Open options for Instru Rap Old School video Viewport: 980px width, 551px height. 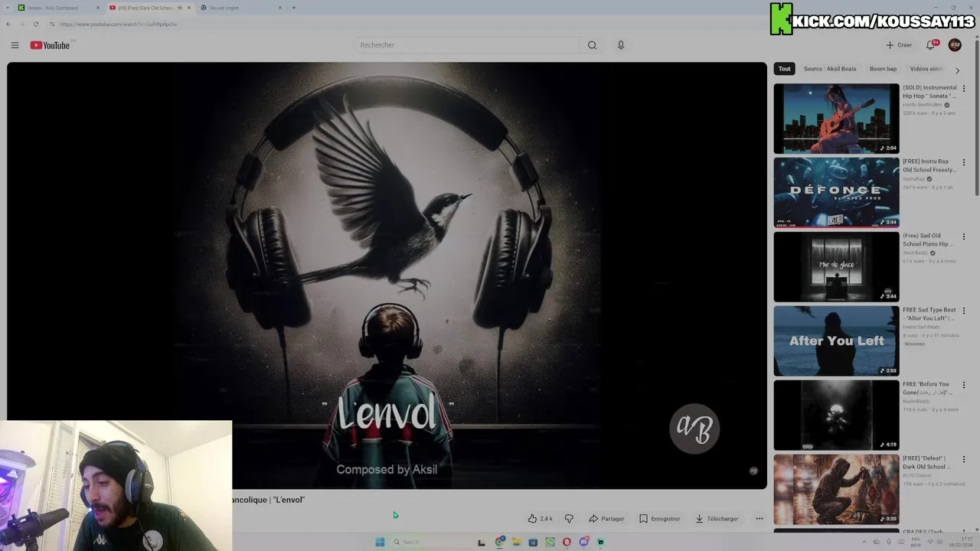[x=964, y=163]
